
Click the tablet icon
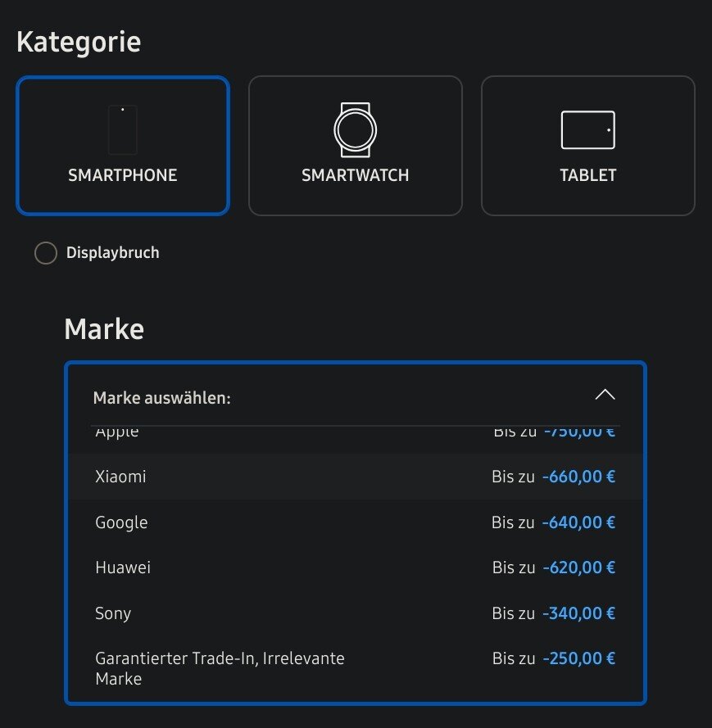point(587,129)
